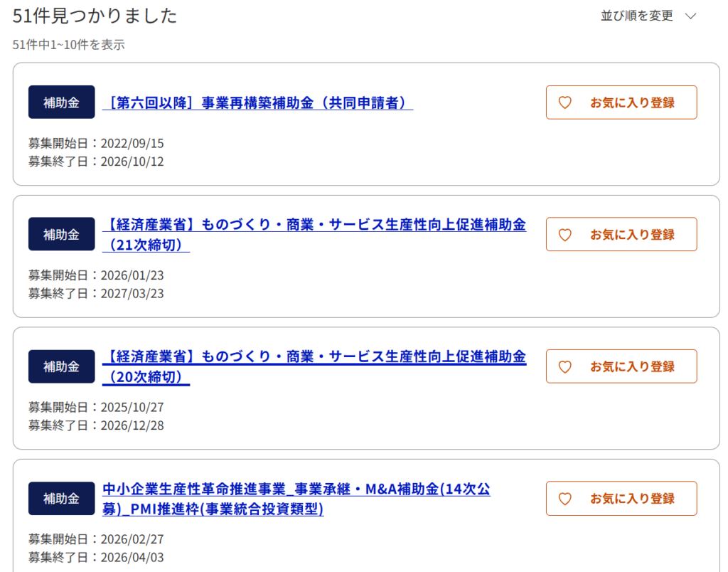Click the heart icon on the 21次締切 card
Viewport: 728px width, 572px height.
565,235
